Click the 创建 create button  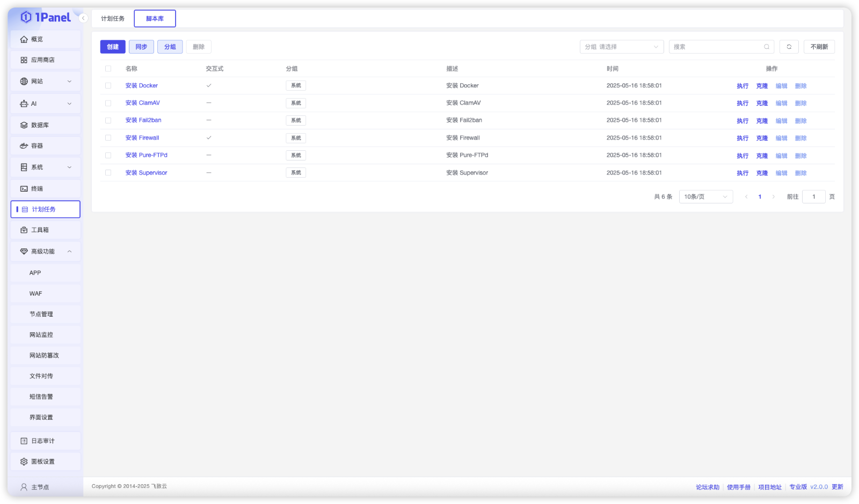(112, 47)
